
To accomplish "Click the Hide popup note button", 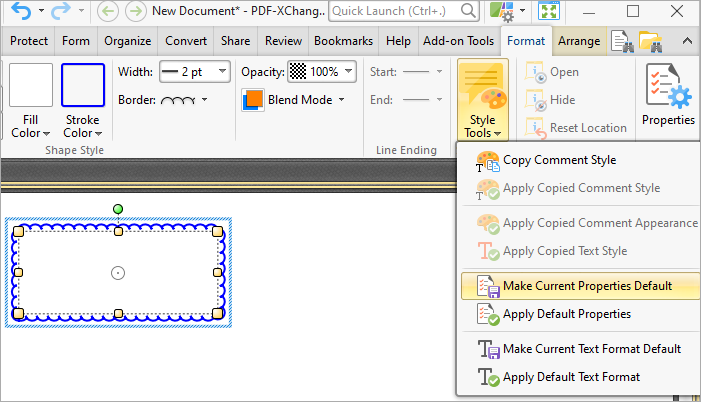I will pyautogui.click(x=551, y=100).
